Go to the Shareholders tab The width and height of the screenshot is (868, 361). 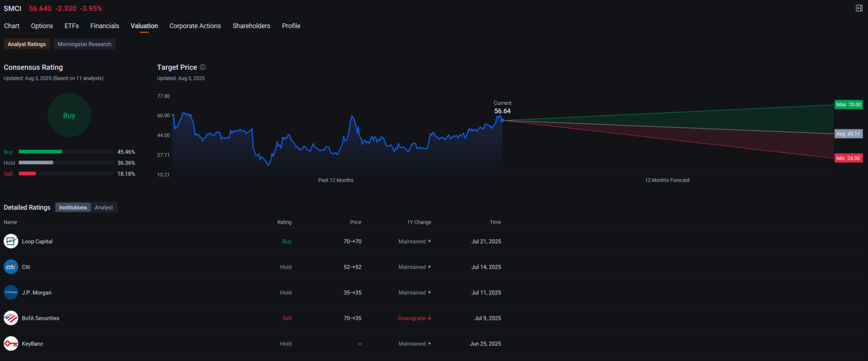[x=251, y=26]
